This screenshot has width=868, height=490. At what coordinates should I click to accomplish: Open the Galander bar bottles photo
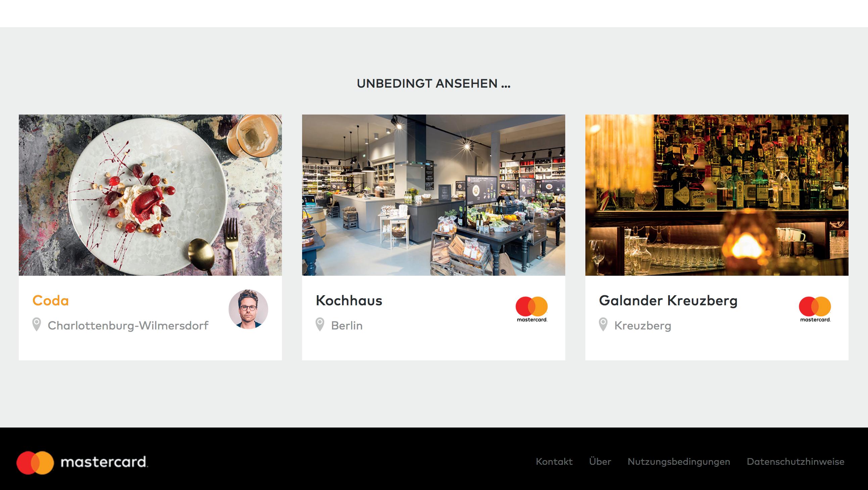pyautogui.click(x=717, y=195)
